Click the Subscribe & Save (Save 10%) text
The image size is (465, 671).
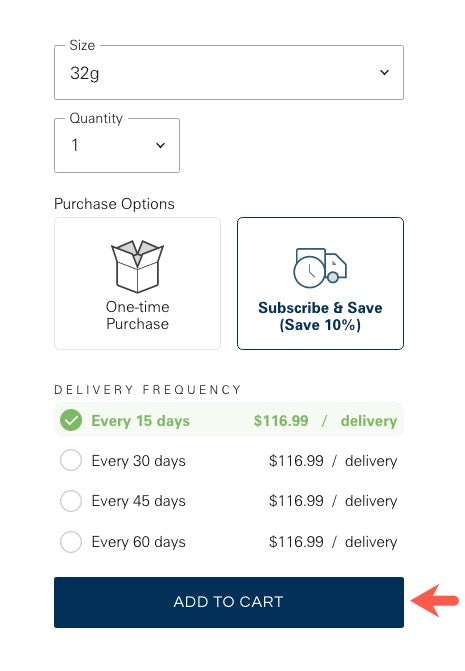(x=320, y=316)
